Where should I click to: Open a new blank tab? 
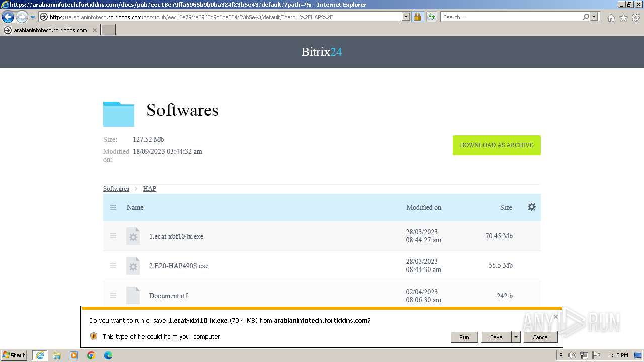coord(108,30)
